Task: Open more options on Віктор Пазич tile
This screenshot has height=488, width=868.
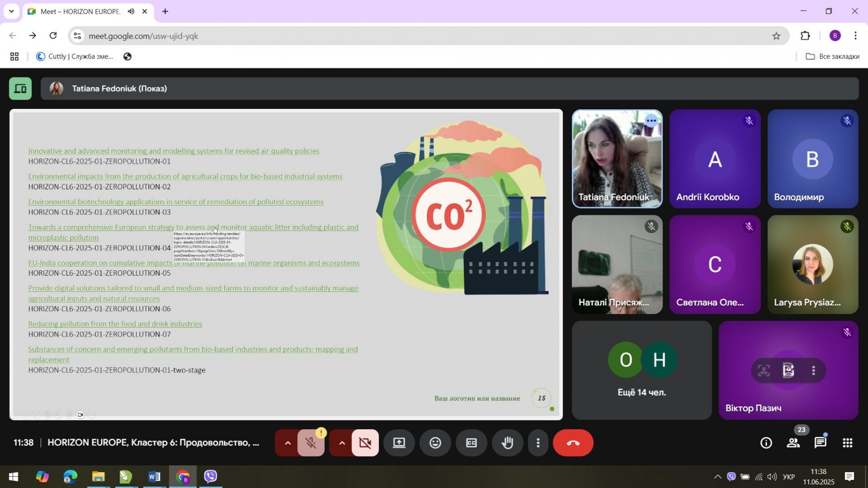Action: pyautogui.click(x=814, y=370)
